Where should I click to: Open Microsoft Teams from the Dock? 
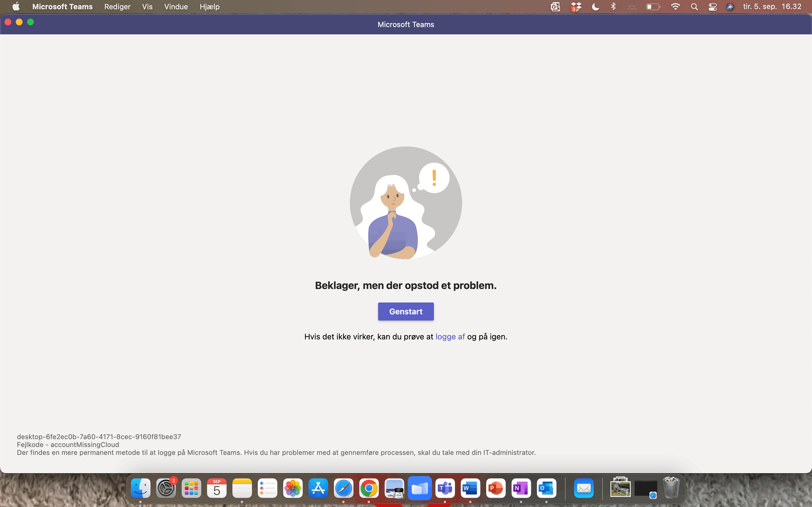click(445, 488)
